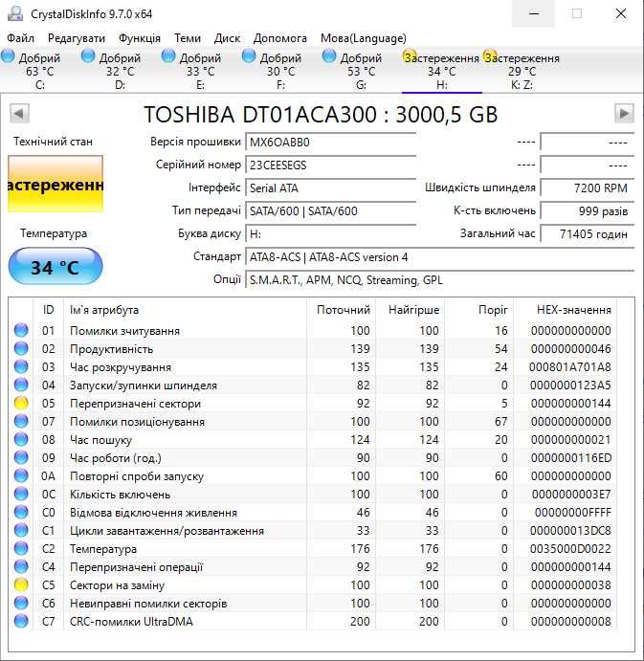The image size is (644, 661).
Task: Click blue health orb of disk C:
Action: (8, 56)
